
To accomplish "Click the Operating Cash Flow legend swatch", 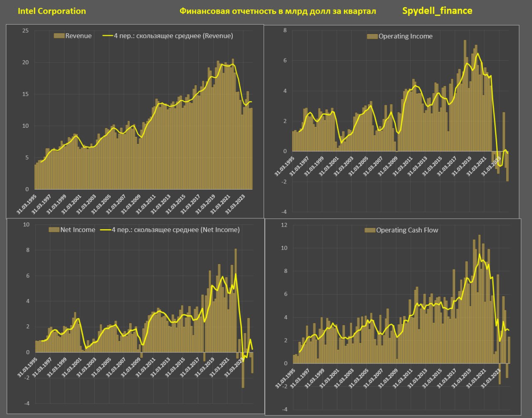I will click(x=369, y=230).
